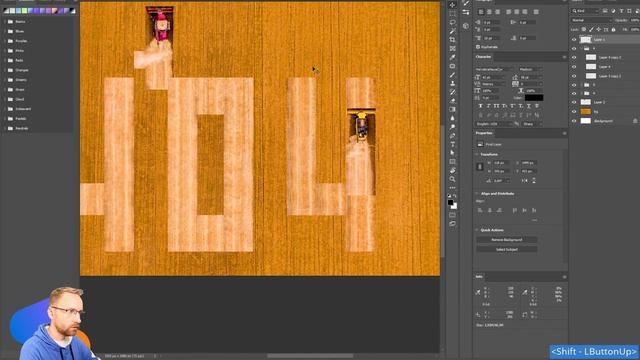Viewport: 640px width, 360px height.
Task: Lock image pixels brush icon
Action: pos(591,29)
